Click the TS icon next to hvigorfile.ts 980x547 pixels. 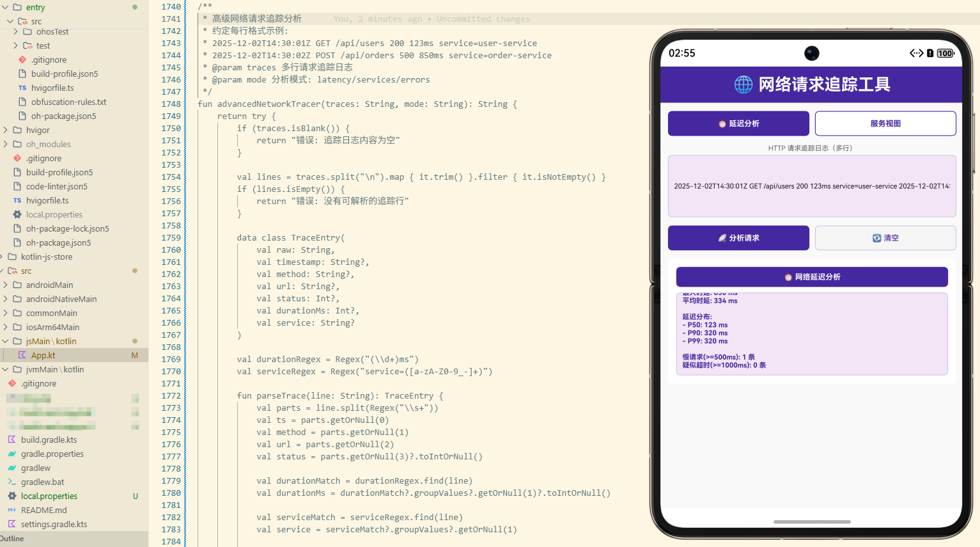pyautogui.click(x=21, y=88)
